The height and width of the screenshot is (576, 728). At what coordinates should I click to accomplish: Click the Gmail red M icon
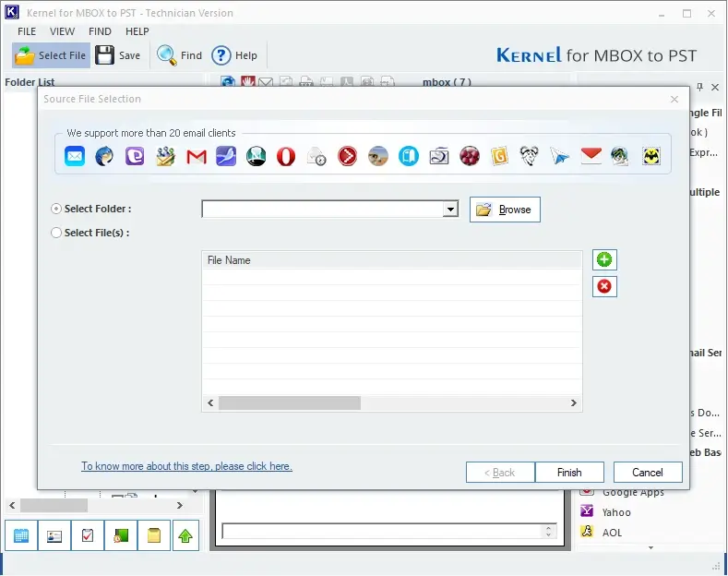(196, 157)
